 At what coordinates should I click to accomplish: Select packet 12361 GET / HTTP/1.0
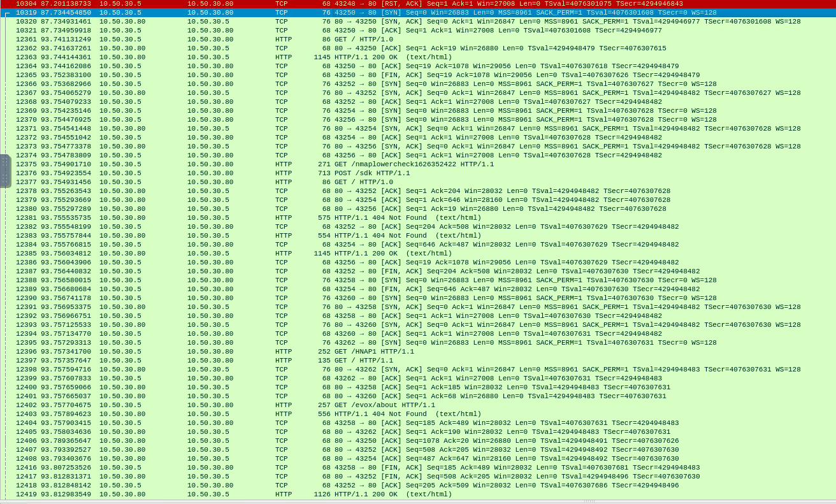click(382, 40)
